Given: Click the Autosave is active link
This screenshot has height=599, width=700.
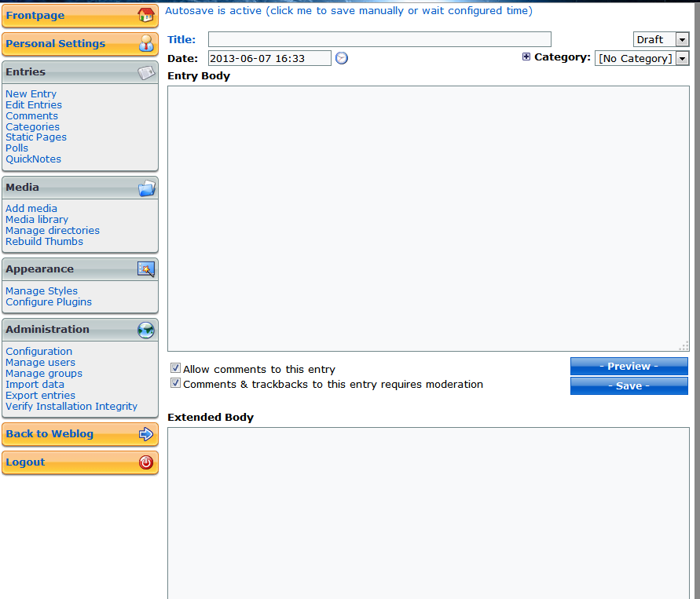Looking at the screenshot, I should [348, 11].
